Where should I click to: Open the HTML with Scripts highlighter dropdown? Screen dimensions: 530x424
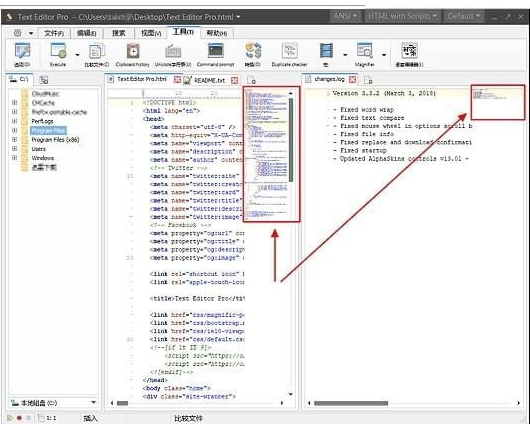pyautogui.click(x=402, y=16)
